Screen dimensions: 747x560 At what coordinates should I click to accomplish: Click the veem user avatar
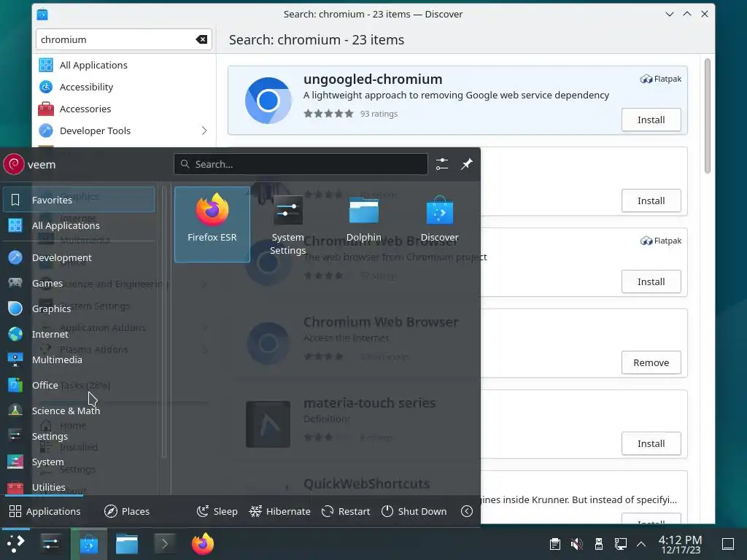[x=14, y=164]
